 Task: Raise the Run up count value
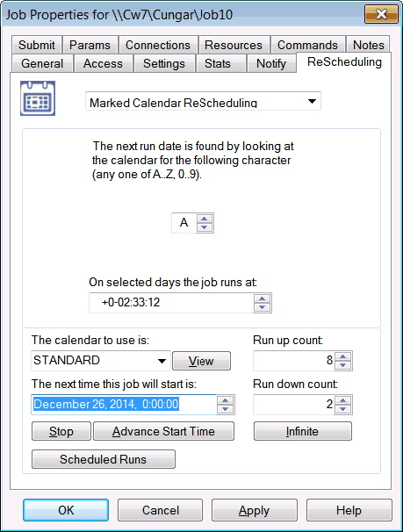coord(343,356)
